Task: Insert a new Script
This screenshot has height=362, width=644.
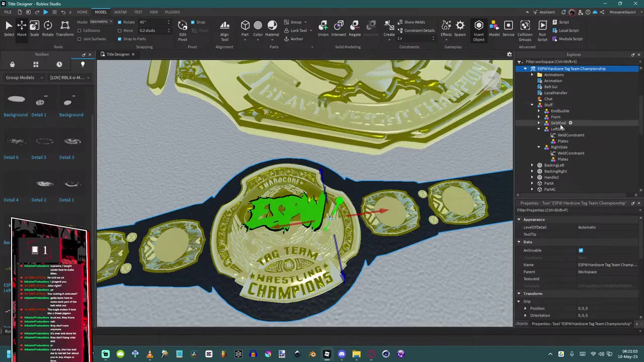Action: coord(560,22)
